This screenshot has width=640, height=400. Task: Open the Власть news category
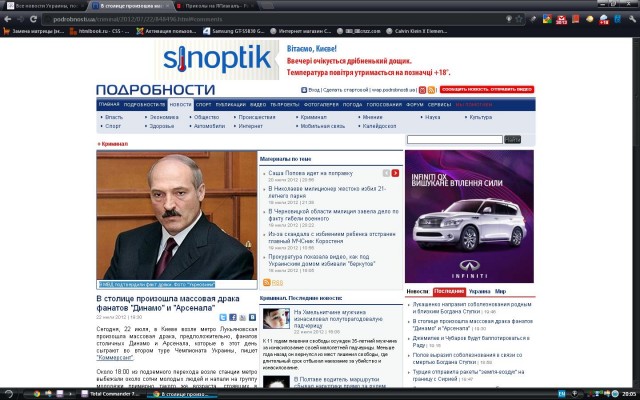(x=113, y=117)
